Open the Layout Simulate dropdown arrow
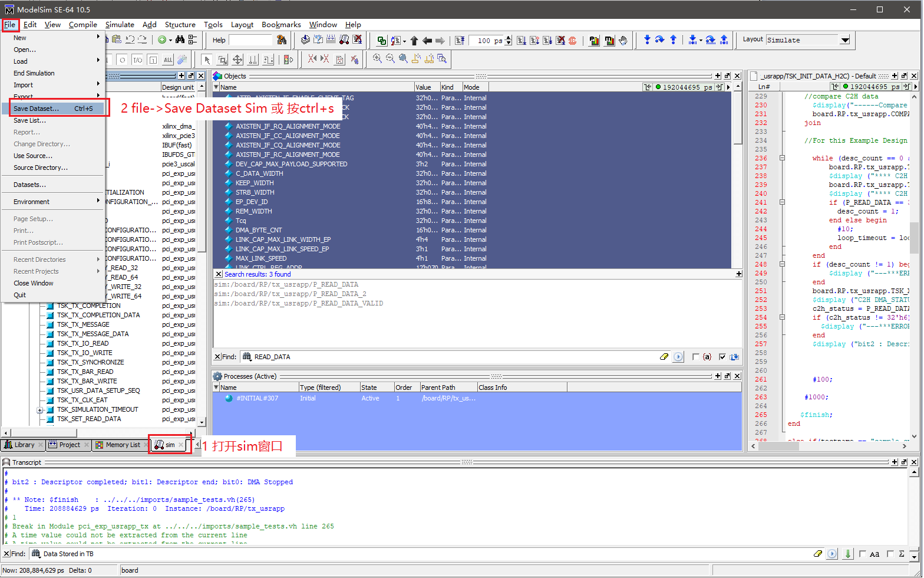 (845, 40)
